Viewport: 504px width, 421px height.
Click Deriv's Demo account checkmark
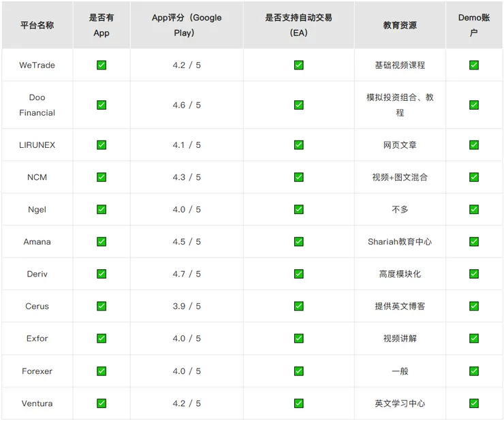tap(474, 274)
